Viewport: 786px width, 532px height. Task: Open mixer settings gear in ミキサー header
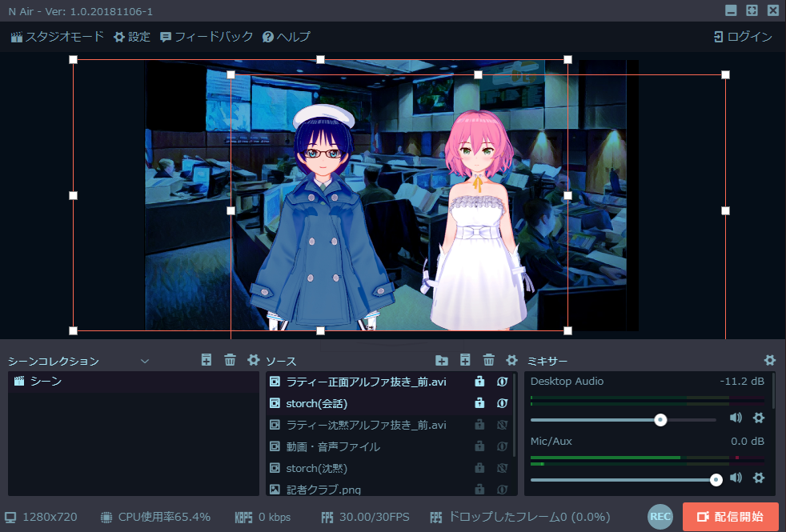tap(769, 361)
